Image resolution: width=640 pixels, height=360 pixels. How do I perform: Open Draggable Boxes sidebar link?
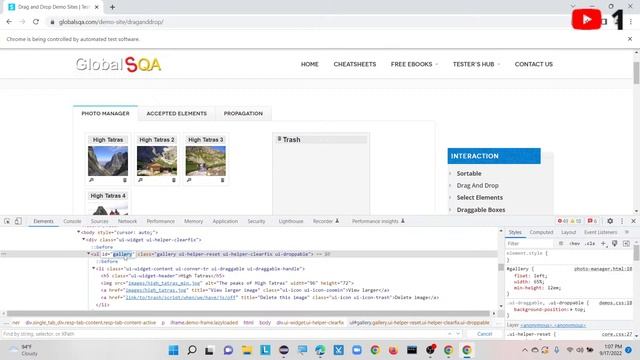(481, 209)
